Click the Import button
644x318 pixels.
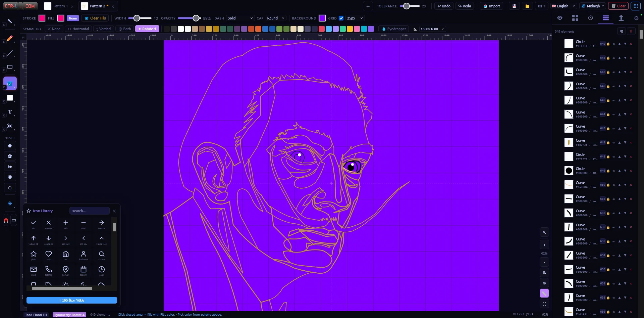pyautogui.click(x=492, y=6)
